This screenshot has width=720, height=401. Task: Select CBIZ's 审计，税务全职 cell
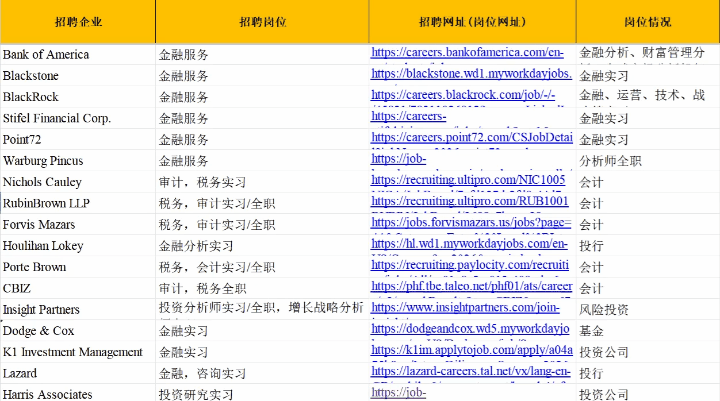point(262,288)
